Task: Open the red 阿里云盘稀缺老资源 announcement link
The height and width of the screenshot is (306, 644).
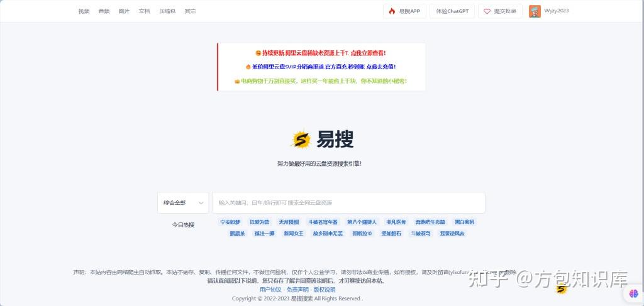Action: click(x=320, y=53)
